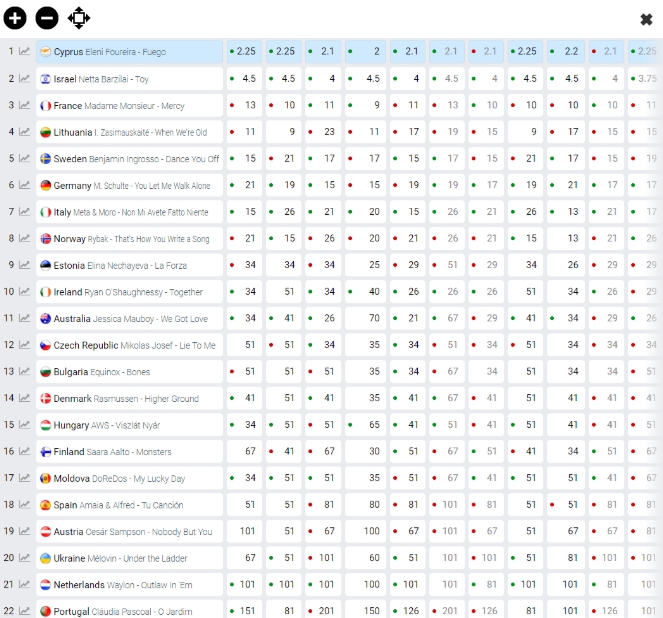Viewport: 663px width, 618px height.
Task: Open the odds chart icon for Portugal
Action: 25,611
